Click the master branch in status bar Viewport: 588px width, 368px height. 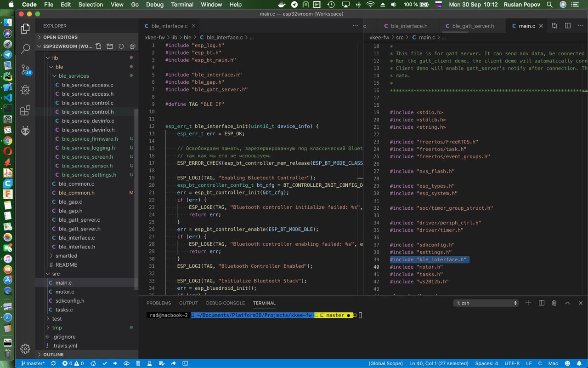[x=32, y=363]
